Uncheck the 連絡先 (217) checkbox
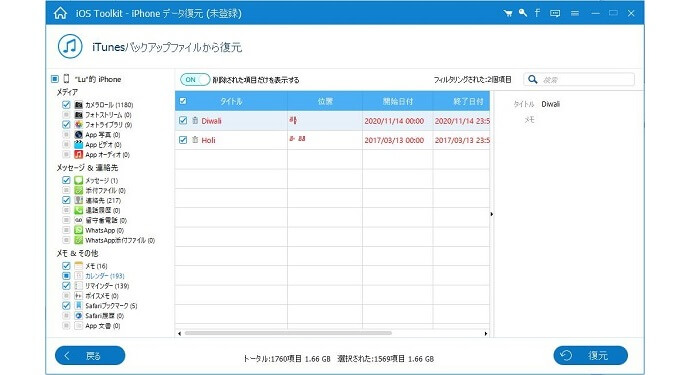Viewport: 696px width, 375px height. [66, 200]
